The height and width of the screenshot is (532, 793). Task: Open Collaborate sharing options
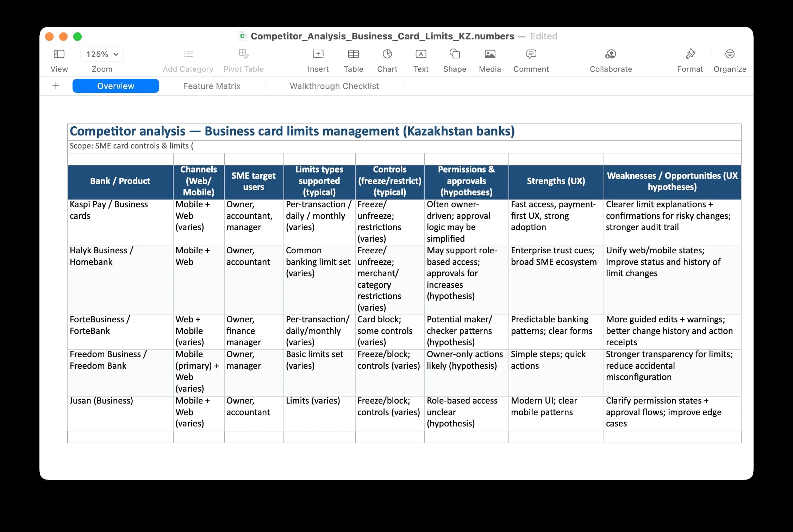coord(610,60)
